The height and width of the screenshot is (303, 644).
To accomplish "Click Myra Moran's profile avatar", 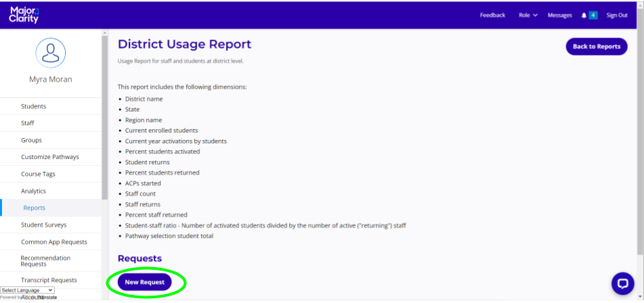I will [50, 53].
